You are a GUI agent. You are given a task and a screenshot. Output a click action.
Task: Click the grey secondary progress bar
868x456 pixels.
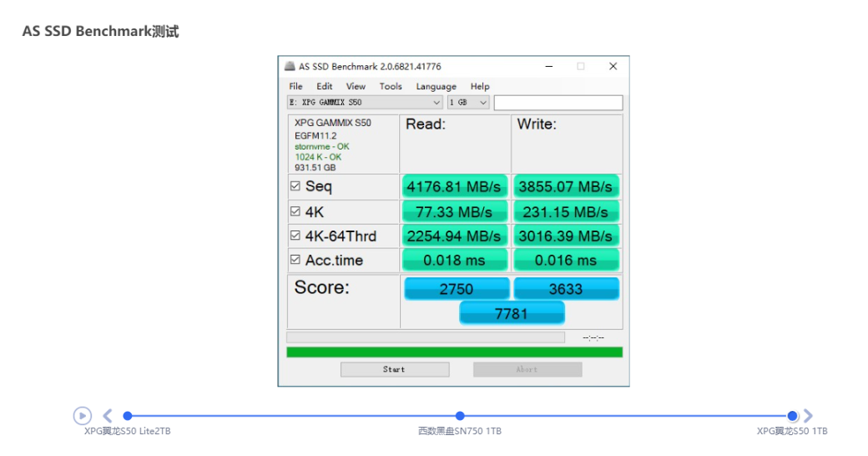pyautogui.click(x=426, y=337)
